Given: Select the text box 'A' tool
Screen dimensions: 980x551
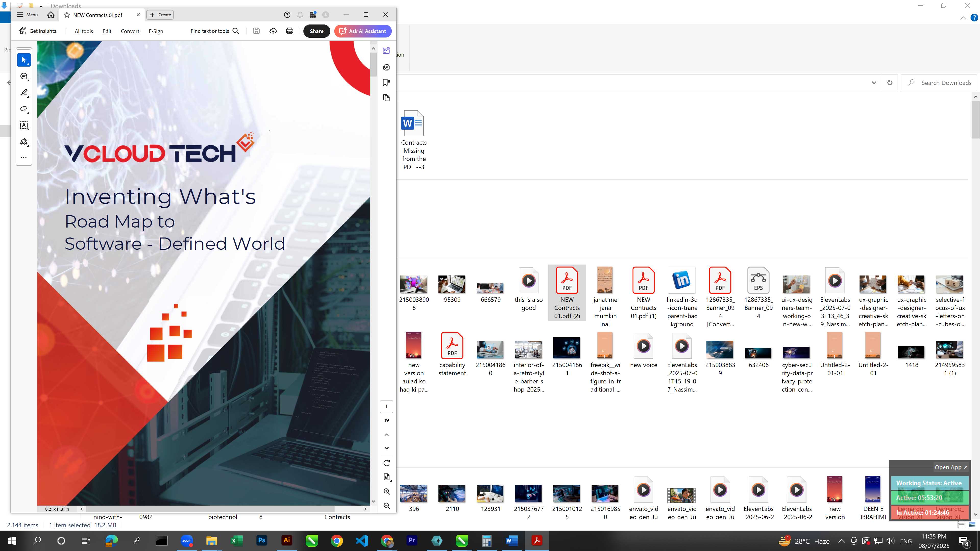Looking at the screenshot, I should (x=24, y=126).
